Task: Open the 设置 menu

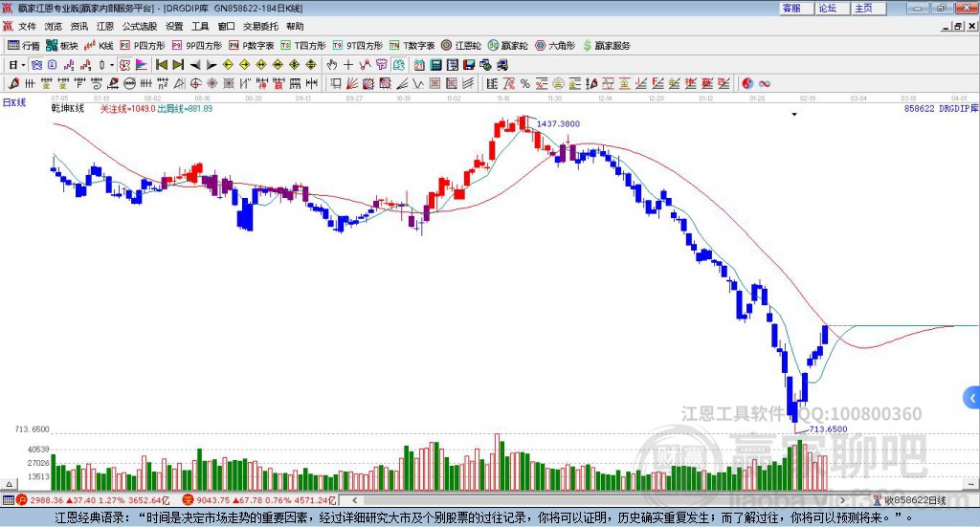Action: coord(174,26)
